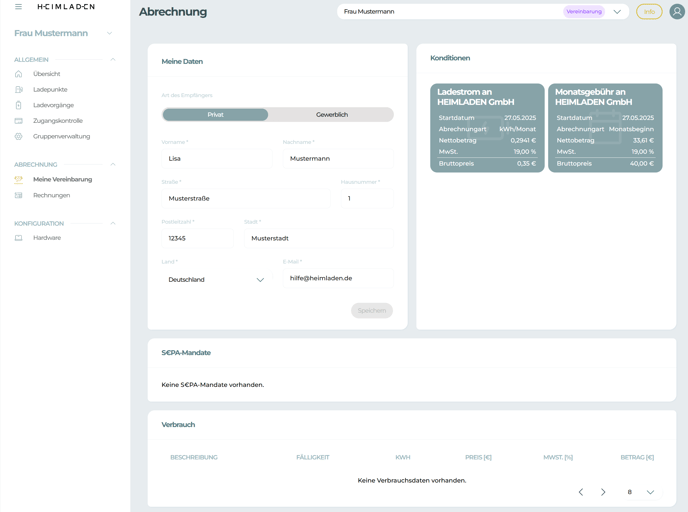The width and height of the screenshot is (688, 512).
Task: Click the HEIMLADEN logo
Action: click(x=66, y=7)
